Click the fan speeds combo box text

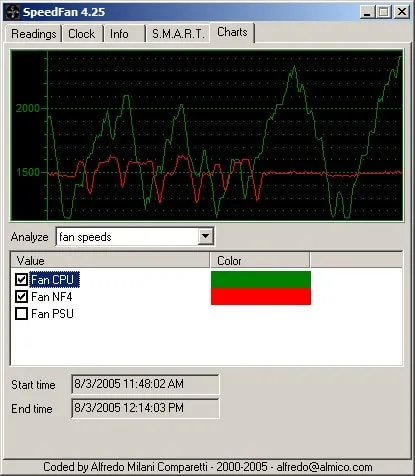[85, 237]
